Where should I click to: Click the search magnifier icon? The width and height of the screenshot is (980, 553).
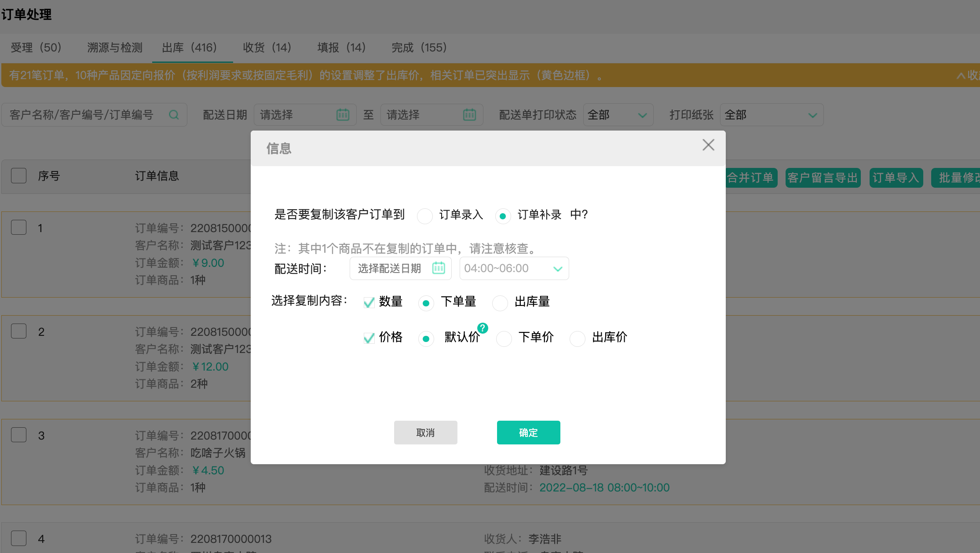[174, 115]
